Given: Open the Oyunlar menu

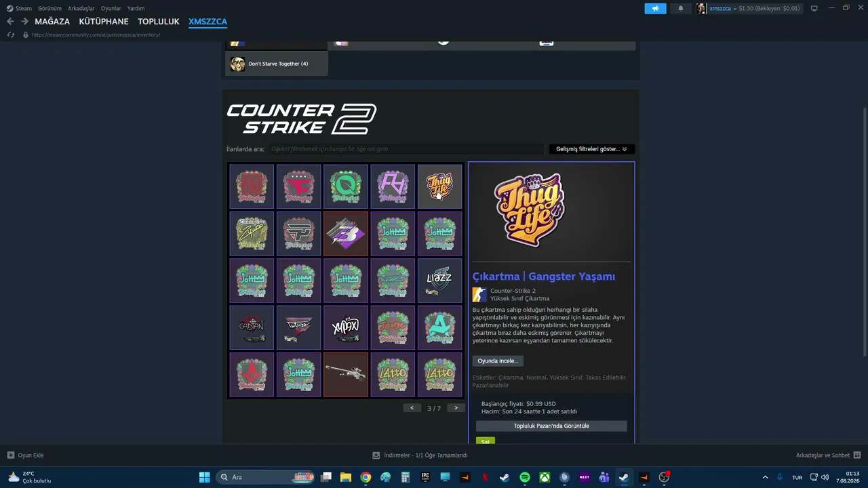Looking at the screenshot, I should [111, 8].
